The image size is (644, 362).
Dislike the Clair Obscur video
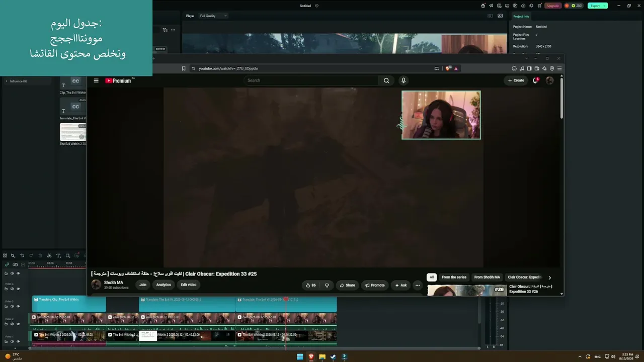[327, 285]
